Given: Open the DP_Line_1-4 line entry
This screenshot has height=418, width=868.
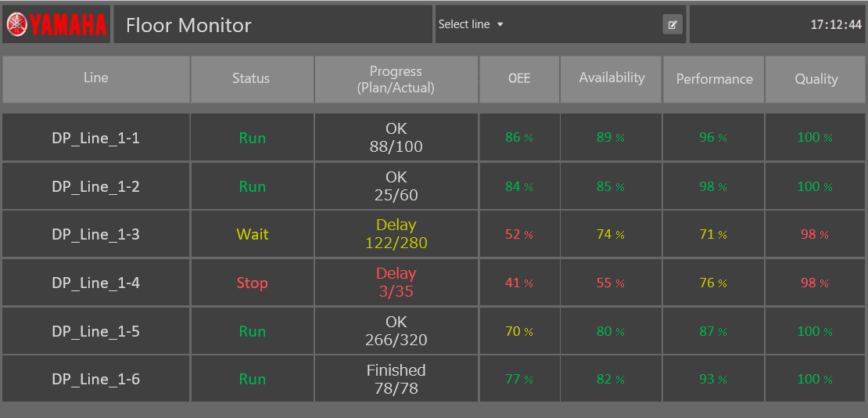Looking at the screenshot, I should (95, 283).
